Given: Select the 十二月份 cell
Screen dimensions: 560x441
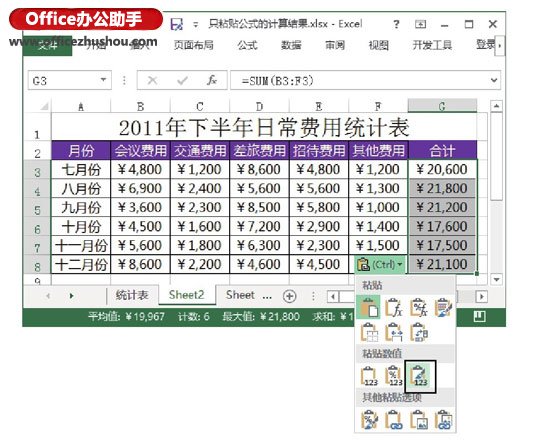Looking at the screenshot, I should pyautogui.click(x=81, y=265).
